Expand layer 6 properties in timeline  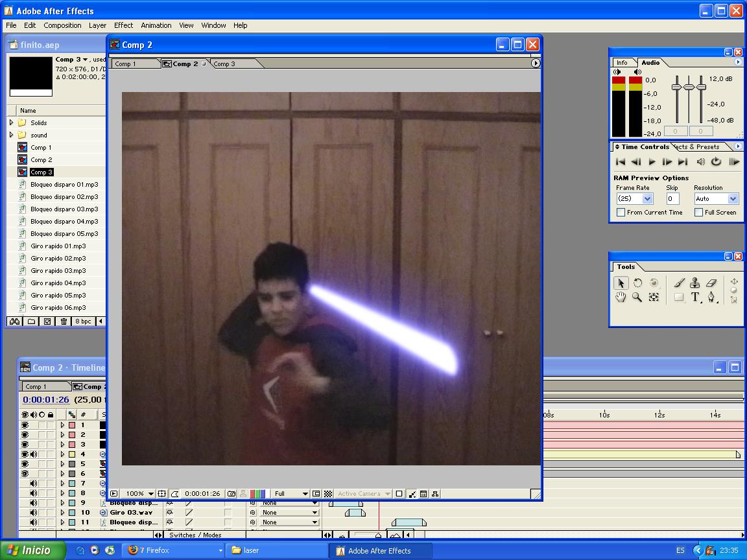click(x=62, y=474)
